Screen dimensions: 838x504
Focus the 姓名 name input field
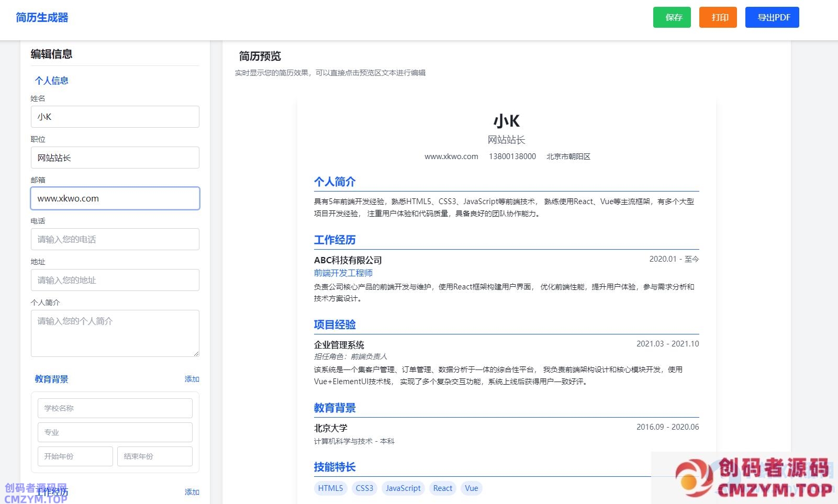pos(115,117)
